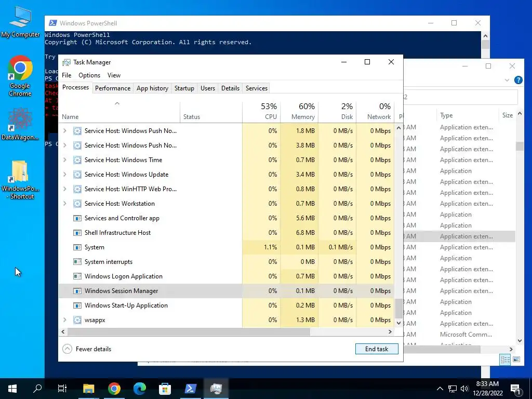
Task: Select Microsoft Comm... type entry in Explorer
Action: [466, 335]
